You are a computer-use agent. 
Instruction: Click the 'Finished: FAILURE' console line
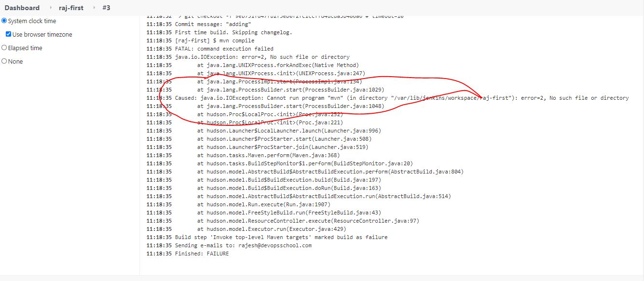202,254
